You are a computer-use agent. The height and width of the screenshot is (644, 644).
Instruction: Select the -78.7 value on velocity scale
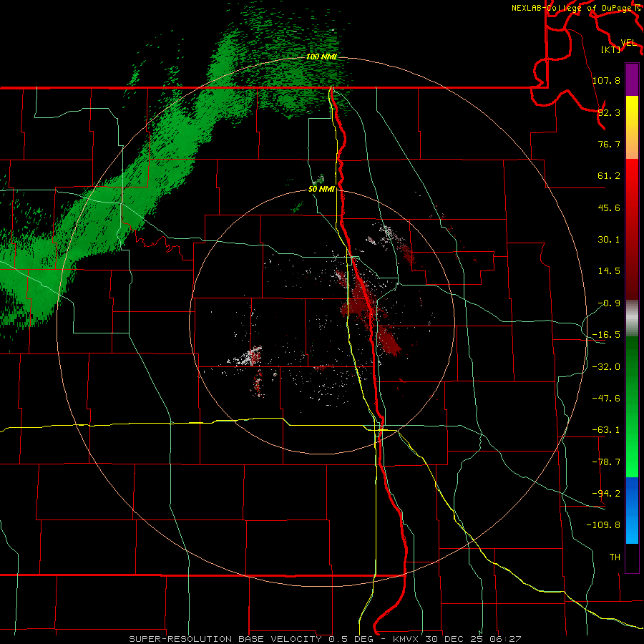606,462
